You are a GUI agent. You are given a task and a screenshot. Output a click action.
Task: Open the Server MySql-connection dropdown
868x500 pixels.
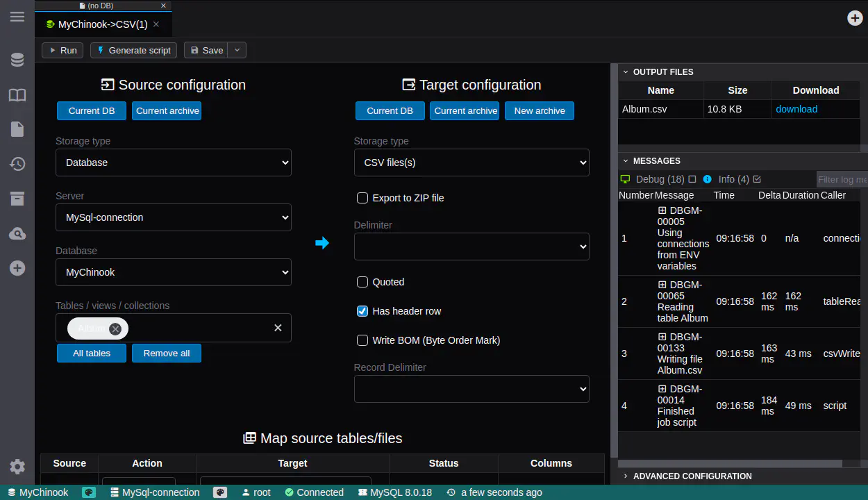[174, 217]
